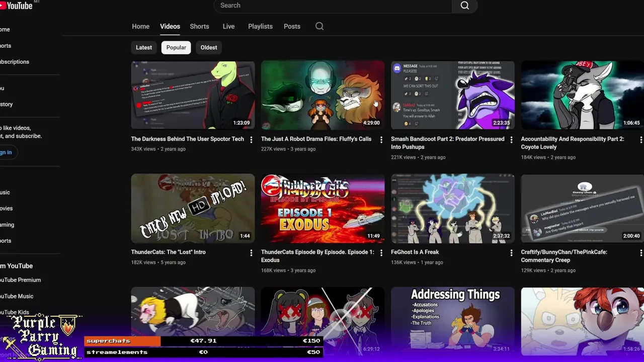The height and width of the screenshot is (362, 644).
Task: Switch to the Home tab
Action: (140, 26)
